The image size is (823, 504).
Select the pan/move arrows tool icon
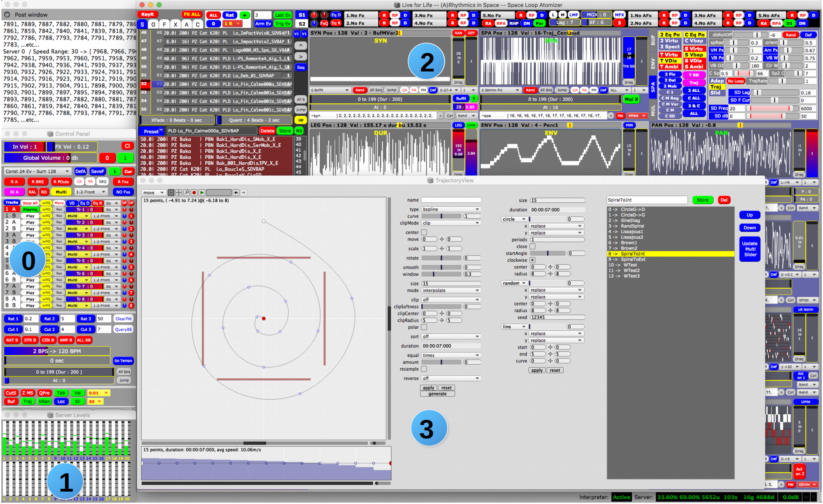tap(179, 193)
